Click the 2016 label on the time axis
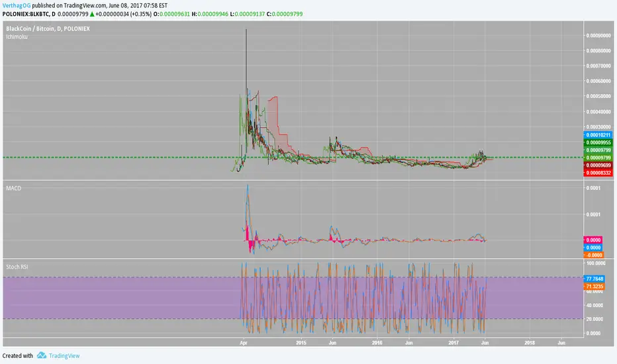Viewport: 617px width, 364px height. [377, 343]
